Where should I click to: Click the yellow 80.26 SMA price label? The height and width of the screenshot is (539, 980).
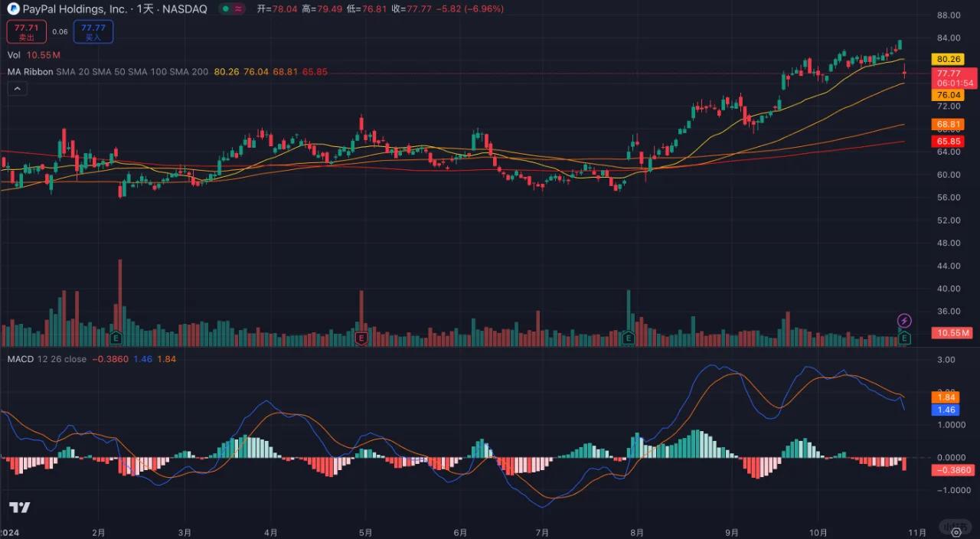click(948, 59)
